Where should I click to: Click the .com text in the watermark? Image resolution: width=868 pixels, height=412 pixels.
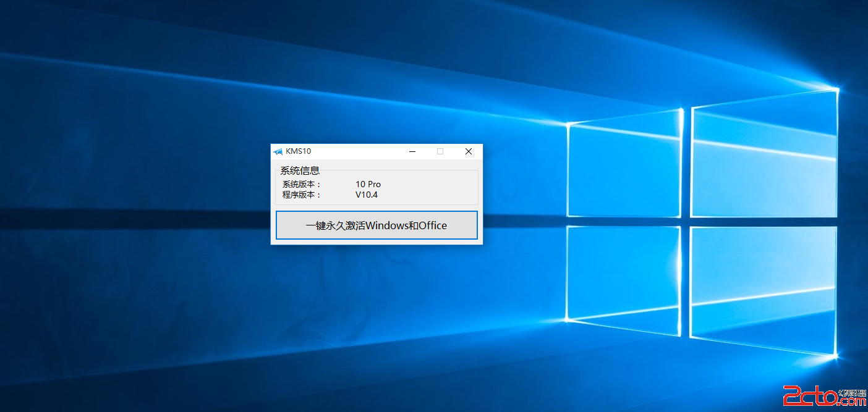(853, 401)
